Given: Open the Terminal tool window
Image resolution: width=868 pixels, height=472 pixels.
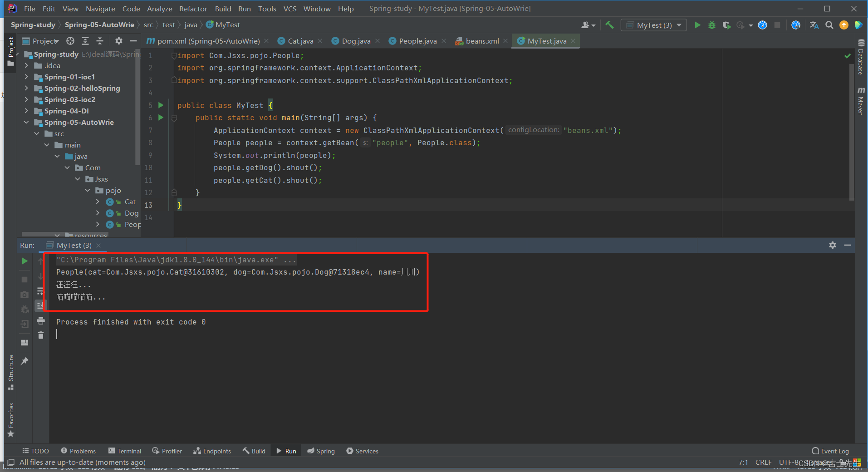Looking at the screenshot, I should pos(125,451).
